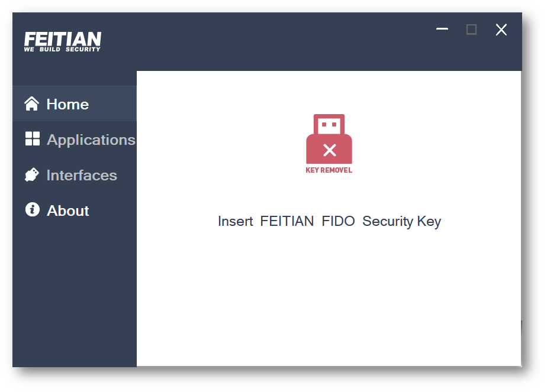Click the KEY REMOVEL status label
Viewport: 547px width, 392px height.
pyautogui.click(x=329, y=170)
